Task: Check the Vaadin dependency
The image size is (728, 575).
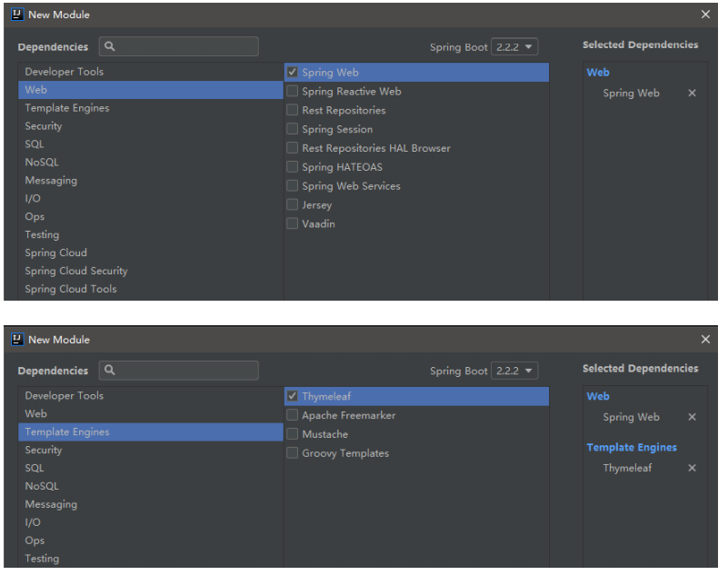Action: click(292, 223)
